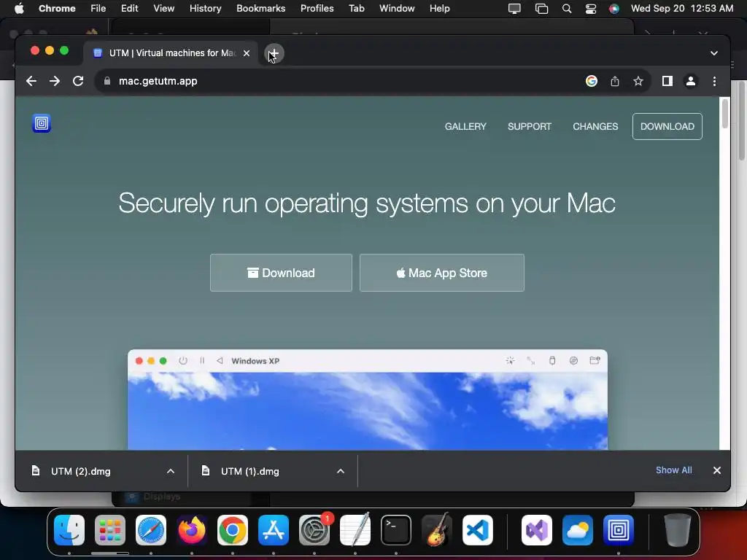Open Finder from the Dock
This screenshot has height=560, width=747.
69,530
